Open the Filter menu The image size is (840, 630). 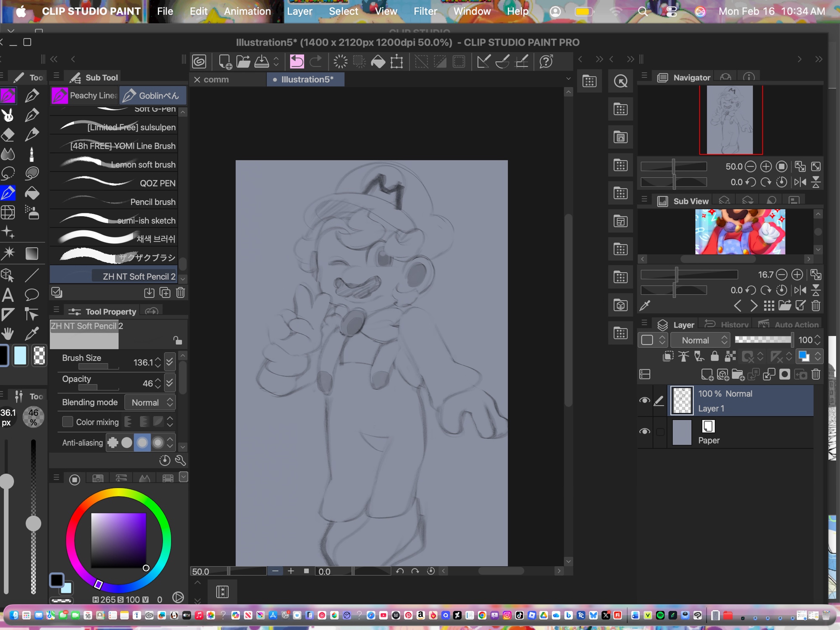tap(425, 11)
